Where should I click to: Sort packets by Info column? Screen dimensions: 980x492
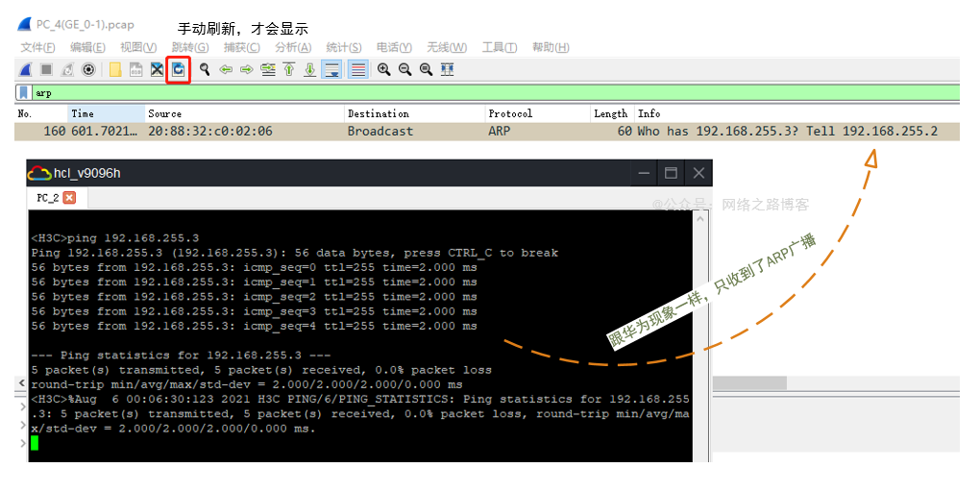[797, 113]
